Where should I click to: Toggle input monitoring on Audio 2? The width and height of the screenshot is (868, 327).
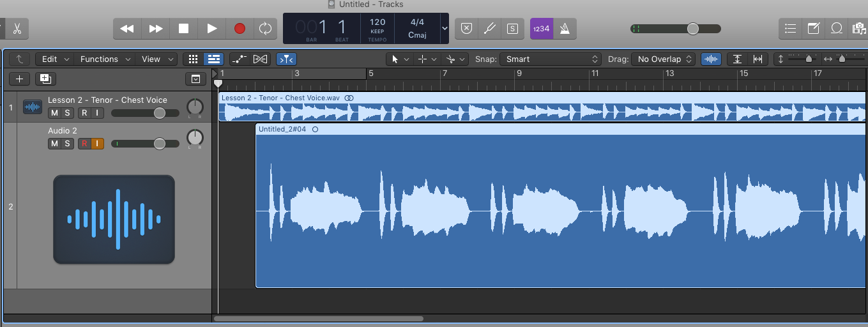pos(97,144)
